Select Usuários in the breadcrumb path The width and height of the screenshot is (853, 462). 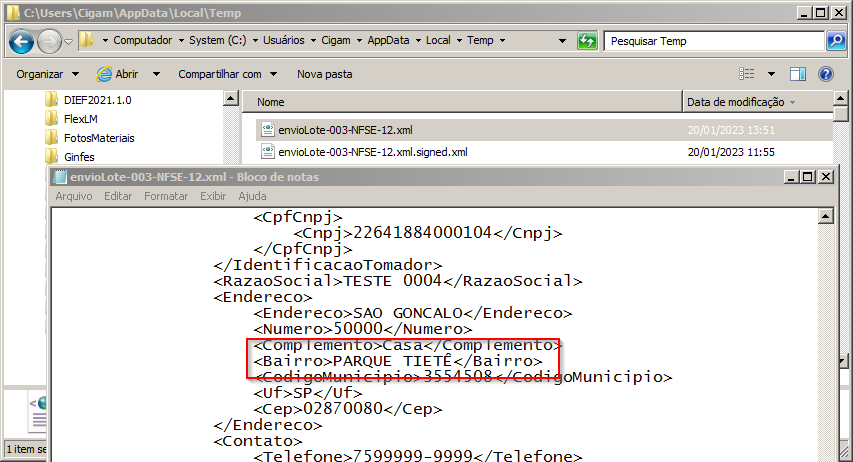[x=284, y=40]
